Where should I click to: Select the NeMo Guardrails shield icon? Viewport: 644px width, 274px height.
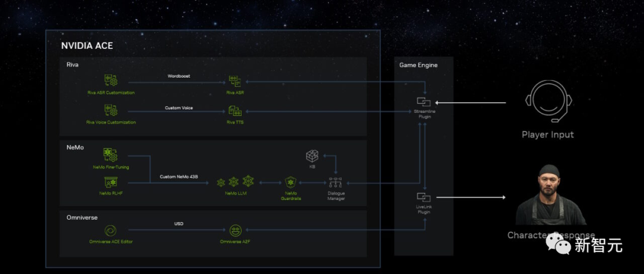[291, 182]
